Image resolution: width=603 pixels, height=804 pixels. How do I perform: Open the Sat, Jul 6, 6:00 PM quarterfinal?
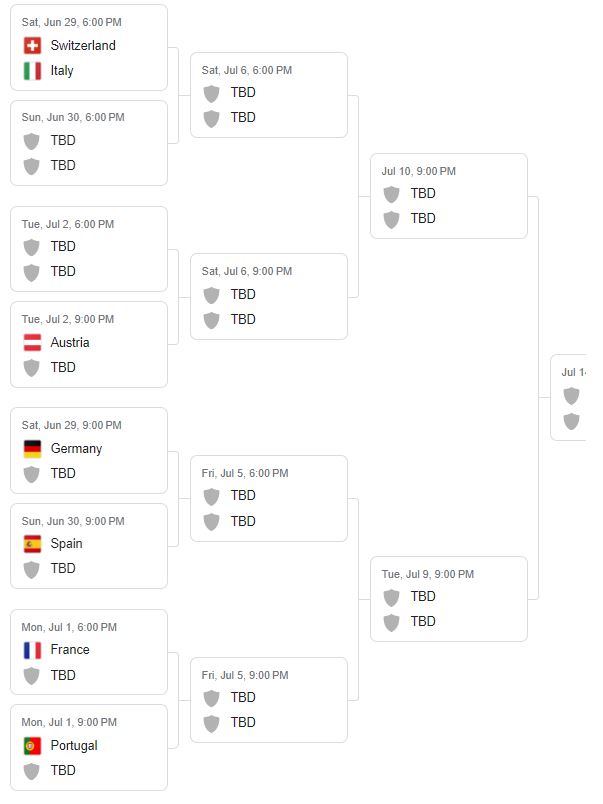(269, 95)
